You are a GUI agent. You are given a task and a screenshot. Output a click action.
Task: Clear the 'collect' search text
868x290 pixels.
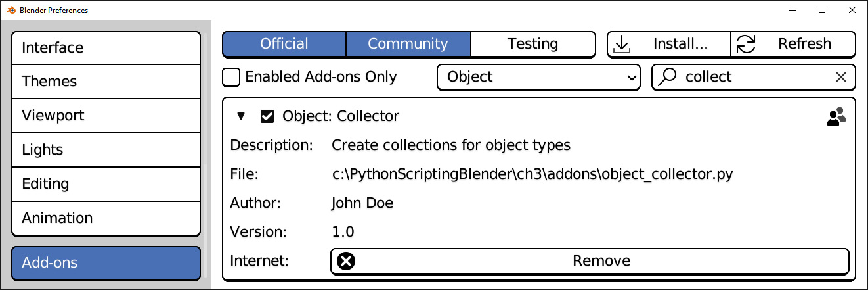point(840,77)
